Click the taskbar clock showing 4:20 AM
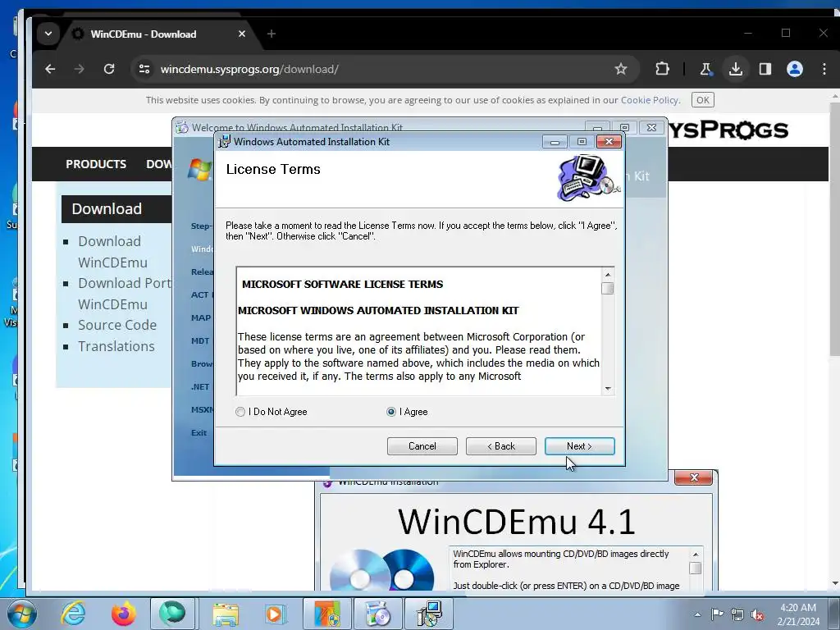 pos(798,614)
